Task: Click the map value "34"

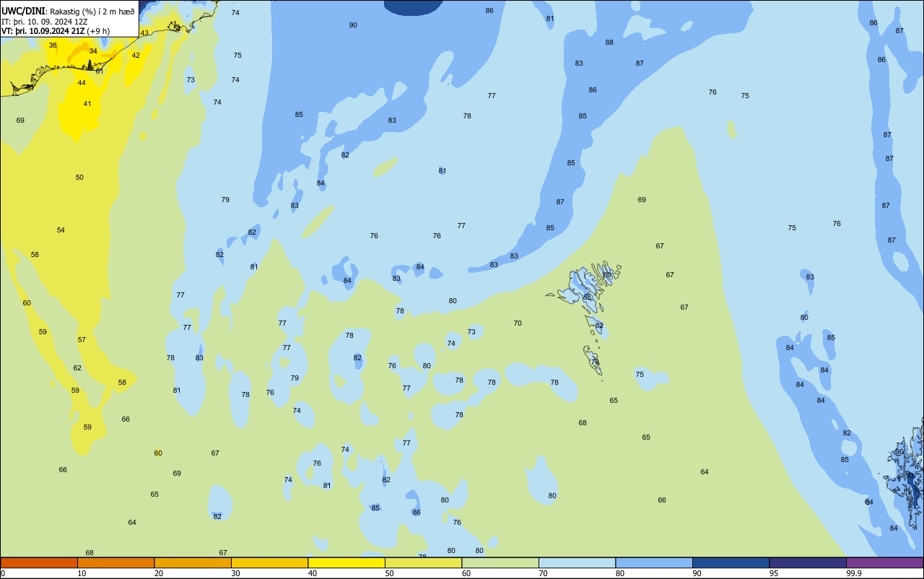Action: [x=93, y=51]
